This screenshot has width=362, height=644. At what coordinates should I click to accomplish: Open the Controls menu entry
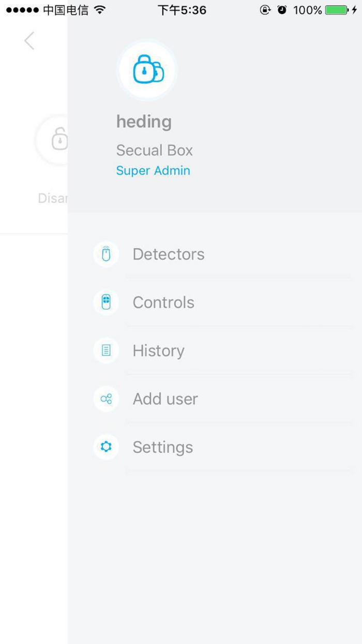[163, 302]
